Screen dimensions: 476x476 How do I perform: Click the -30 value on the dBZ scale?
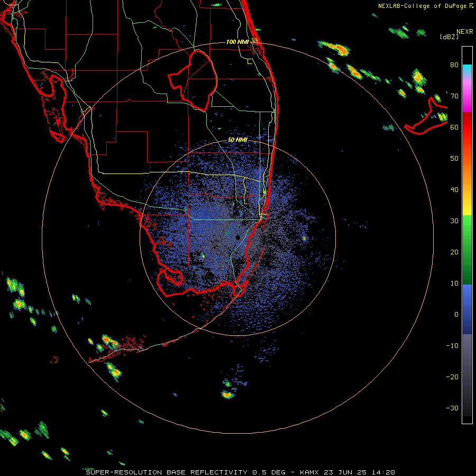(452, 408)
